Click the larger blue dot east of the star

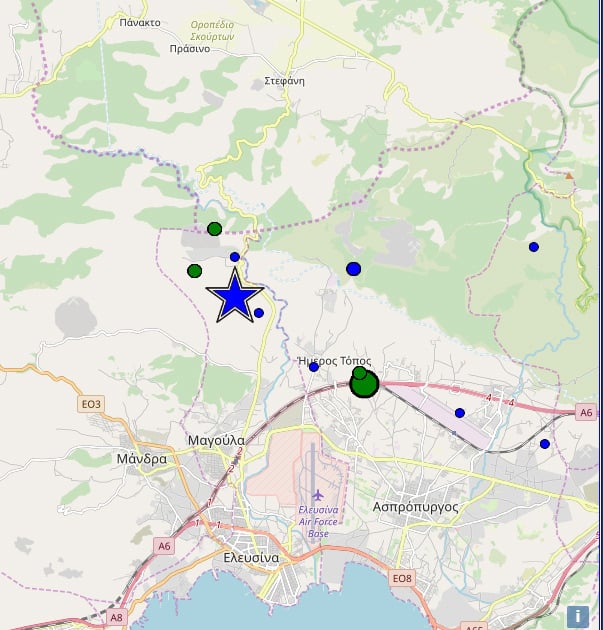[x=353, y=269]
